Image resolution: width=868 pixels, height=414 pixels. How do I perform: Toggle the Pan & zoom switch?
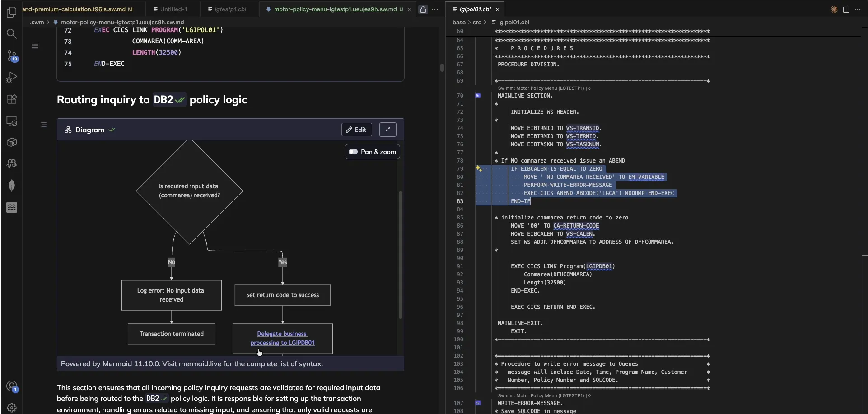tap(353, 152)
